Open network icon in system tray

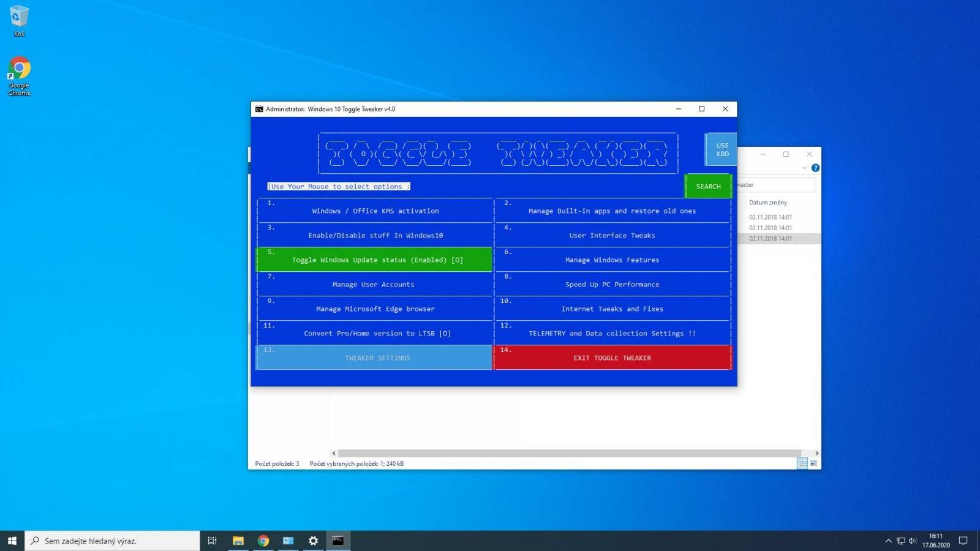point(900,541)
